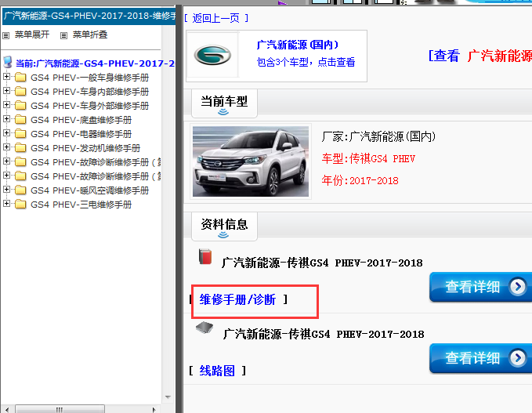Click folder icon of 一般车身维修手册
Screen dimensions: 532x413
[20, 78]
